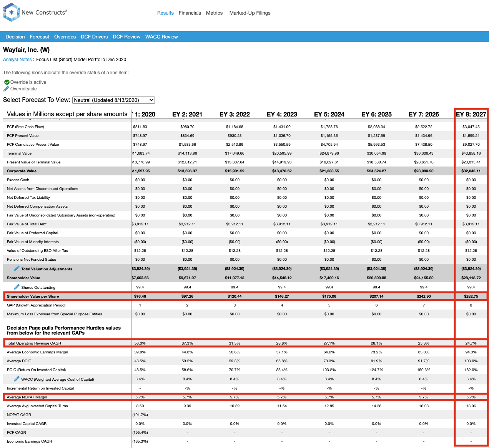
Task: Click the FCF (Free Cash Flow) row label
Action: 25,127
